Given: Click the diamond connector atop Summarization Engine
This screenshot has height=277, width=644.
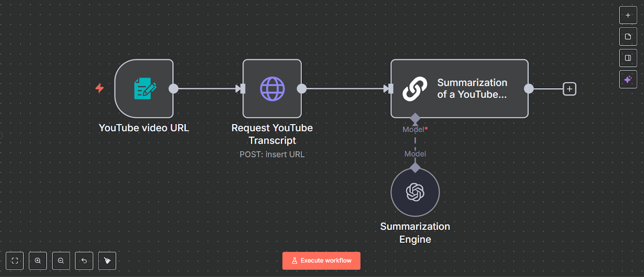Looking at the screenshot, I should [x=415, y=167].
